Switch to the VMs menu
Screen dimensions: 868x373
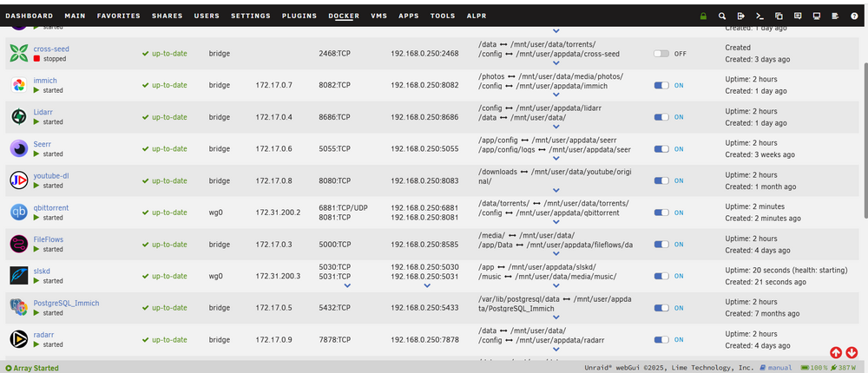click(x=379, y=16)
